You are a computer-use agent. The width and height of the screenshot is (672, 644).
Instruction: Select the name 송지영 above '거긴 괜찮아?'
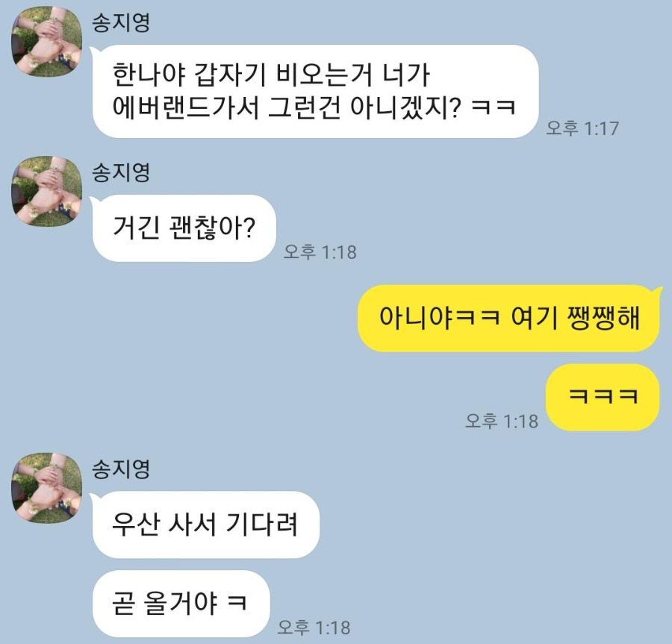click(x=121, y=172)
